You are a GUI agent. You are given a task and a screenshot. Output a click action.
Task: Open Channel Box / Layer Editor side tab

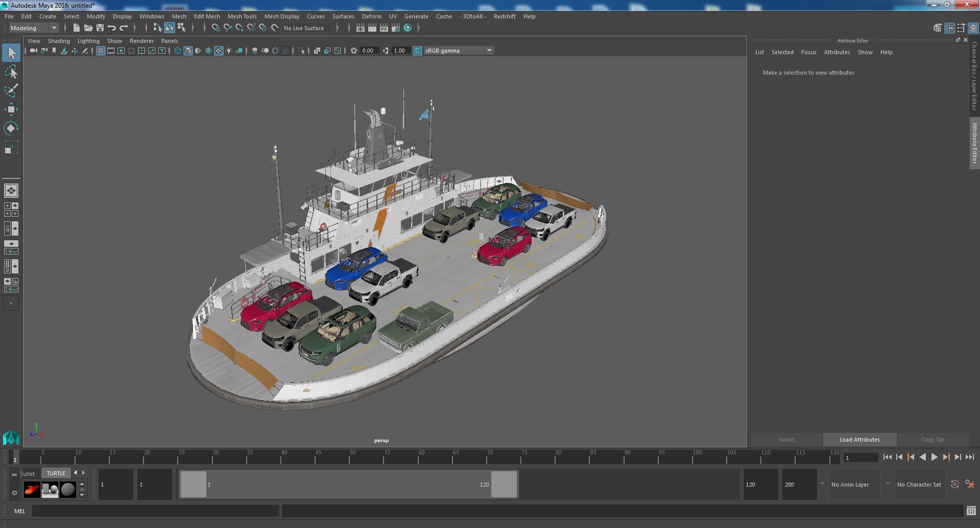pyautogui.click(x=974, y=76)
